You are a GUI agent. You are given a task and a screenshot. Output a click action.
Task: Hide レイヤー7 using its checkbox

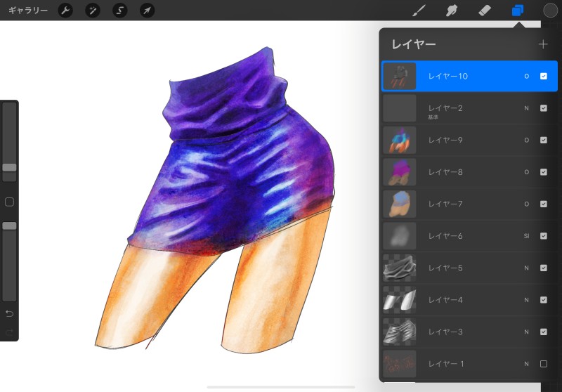pos(543,204)
